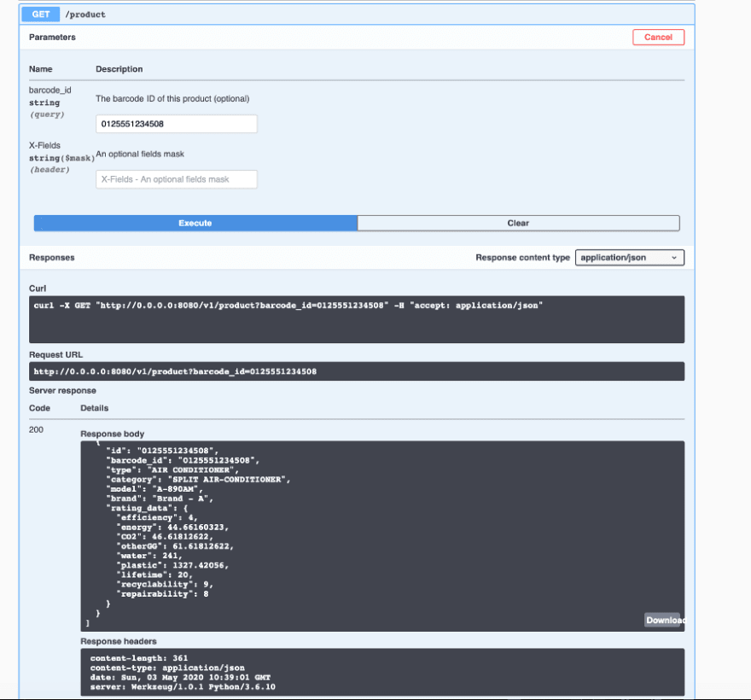Click the "barcode_id" line in response body
The image size is (751, 700).
(x=183, y=460)
